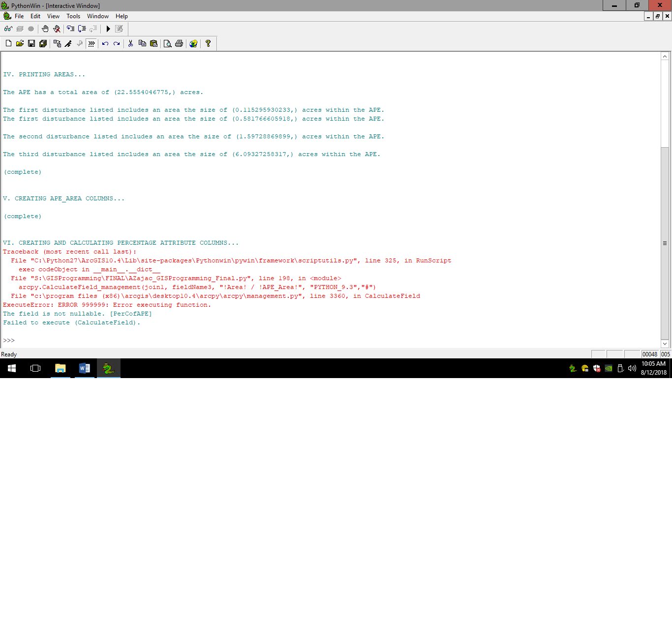The image size is (672, 638).
Task: Open the web help globe icon
Action: (x=193, y=43)
